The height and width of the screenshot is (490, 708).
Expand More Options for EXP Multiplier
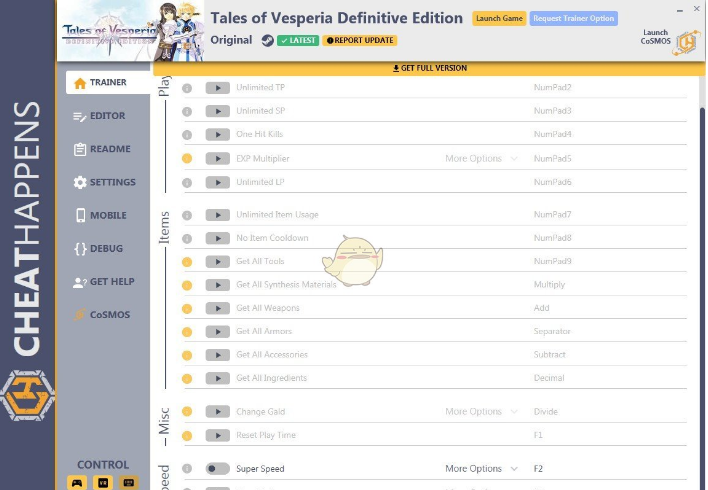tap(481, 158)
